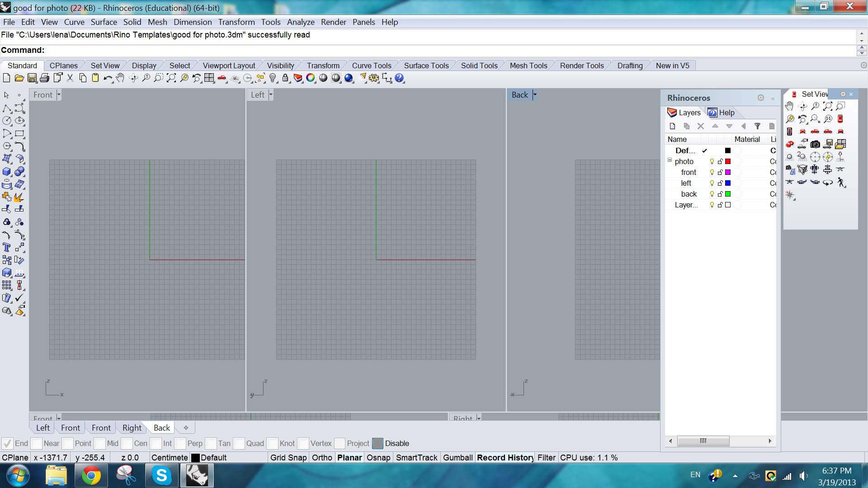Click the new layer icon in Layers panel
Screen dimensions: 868x488
point(672,126)
